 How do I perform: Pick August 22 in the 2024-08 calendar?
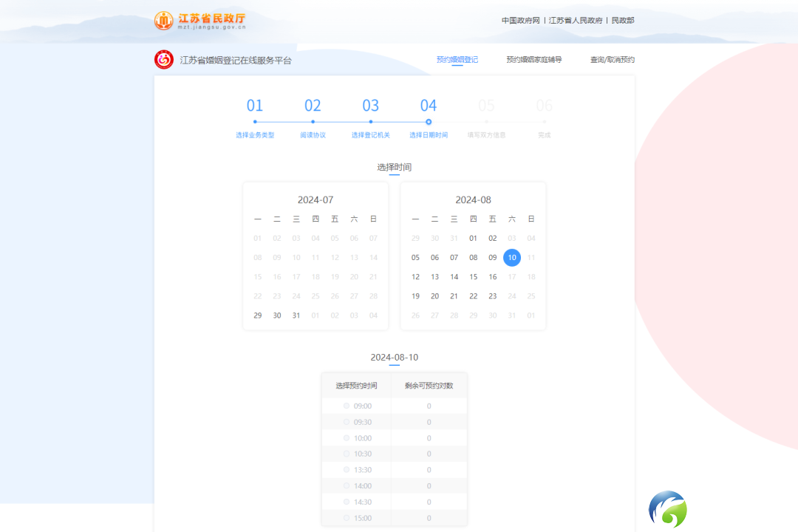474,296
